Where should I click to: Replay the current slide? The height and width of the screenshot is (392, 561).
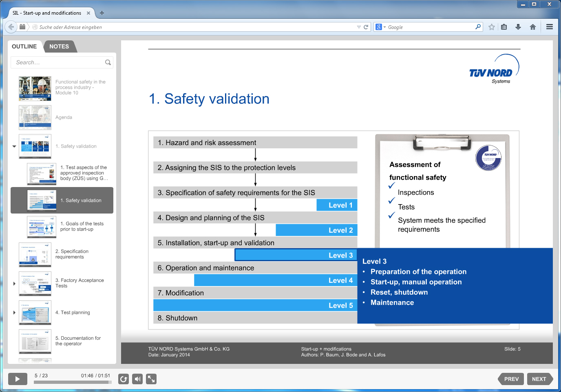[124, 379]
